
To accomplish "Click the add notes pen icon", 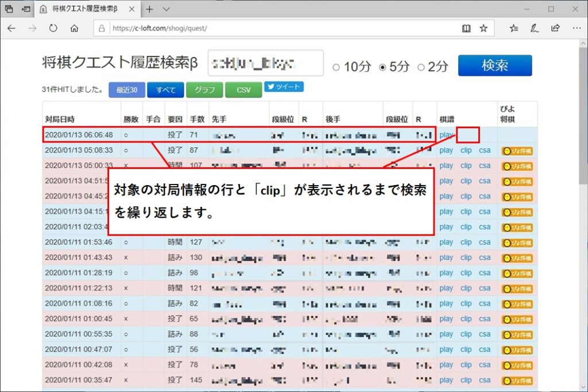I will pyautogui.click(x=535, y=28).
